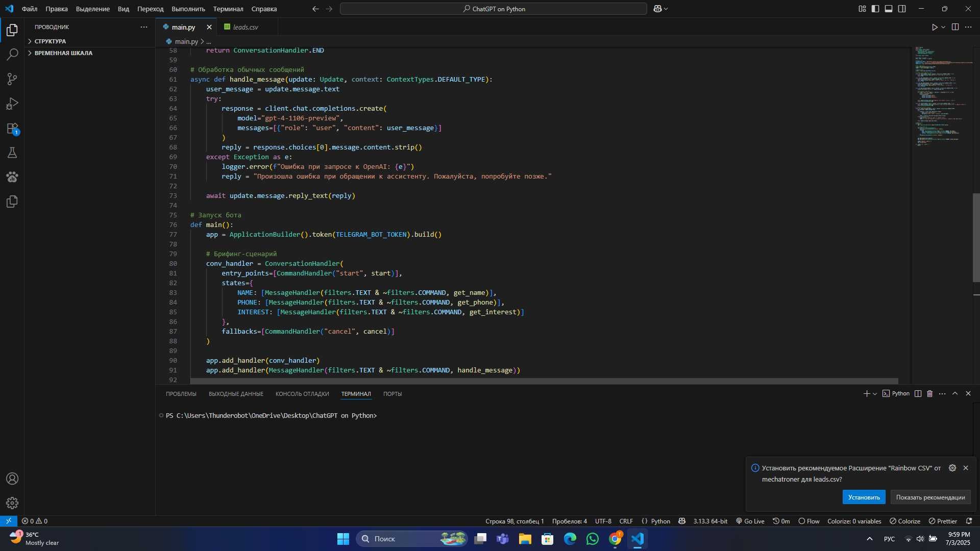The image size is (980, 551).
Task: Go forward with the navigation arrow
Action: 329,9
